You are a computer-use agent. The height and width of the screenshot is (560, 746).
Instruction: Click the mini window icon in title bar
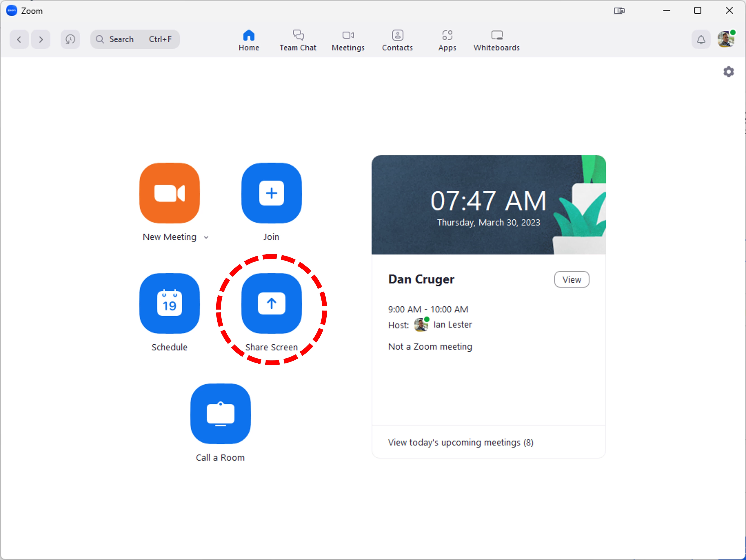click(x=619, y=11)
